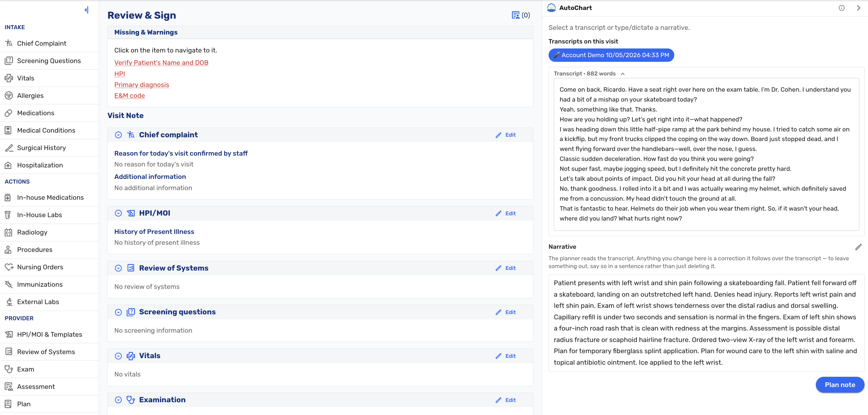
Task: Click the Narrative pencil edit icon
Action: coord(858,247)
